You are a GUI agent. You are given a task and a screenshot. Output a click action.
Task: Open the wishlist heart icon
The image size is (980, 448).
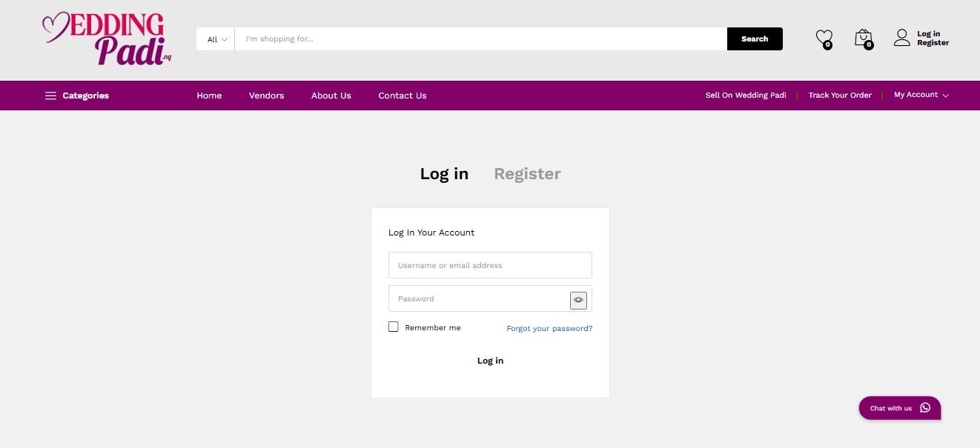click(824, 38)
